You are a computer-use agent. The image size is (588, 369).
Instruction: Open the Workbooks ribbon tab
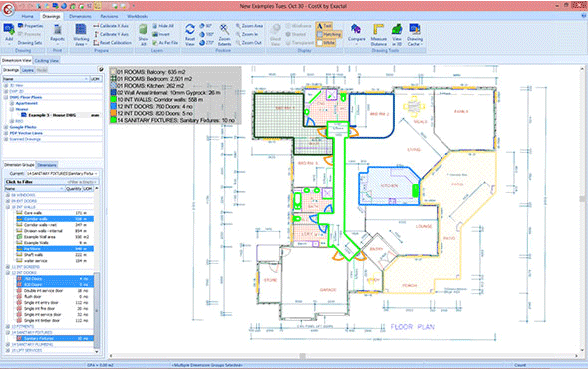[138, 17]
